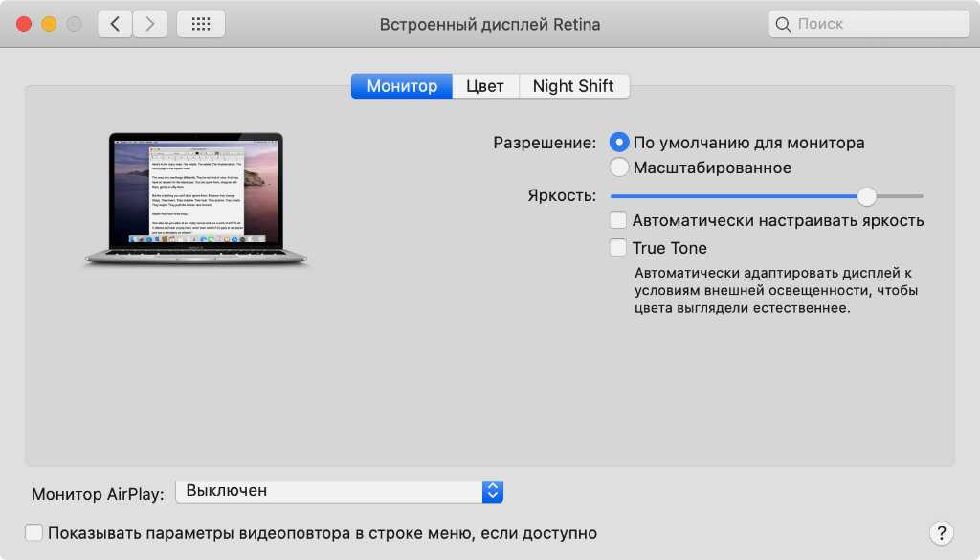The width and height of the screenshot is (980, 560).
Task: Select "По умолчанию для монитора" resolution option
Action: click(619, 143)
